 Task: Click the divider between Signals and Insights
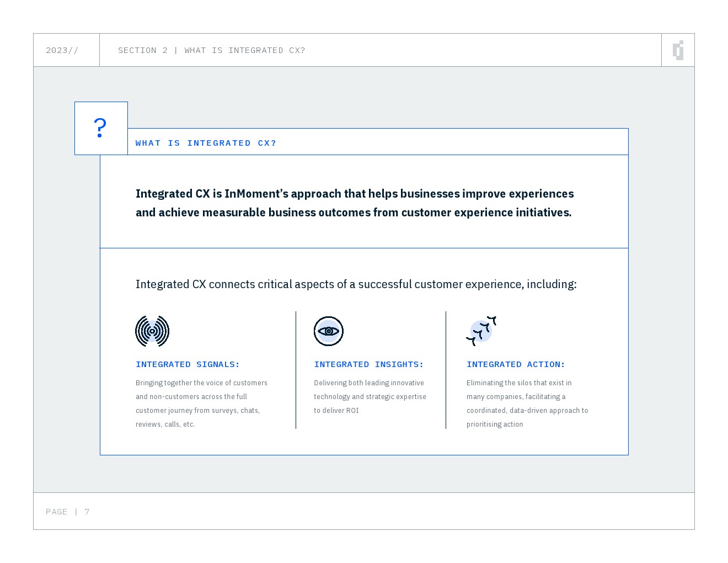pyautogui.click(x=296, y=370)
